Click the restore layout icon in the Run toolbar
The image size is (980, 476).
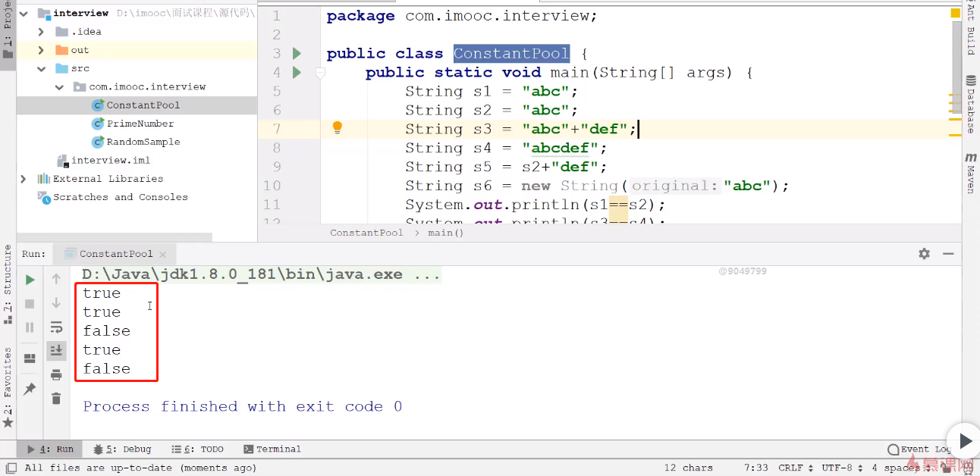pos(30,359)
